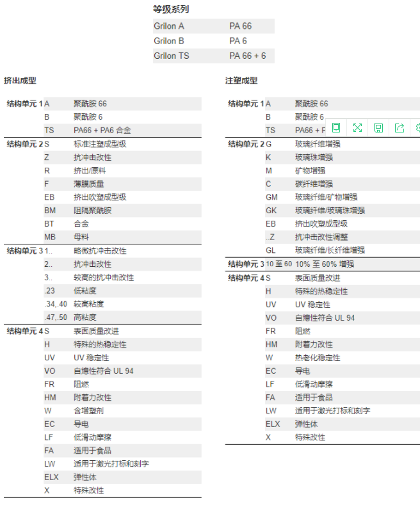420x505 pixels.
Task: Click the 10% 至 60% 增强 text
Action: click(x=324, y=264)
